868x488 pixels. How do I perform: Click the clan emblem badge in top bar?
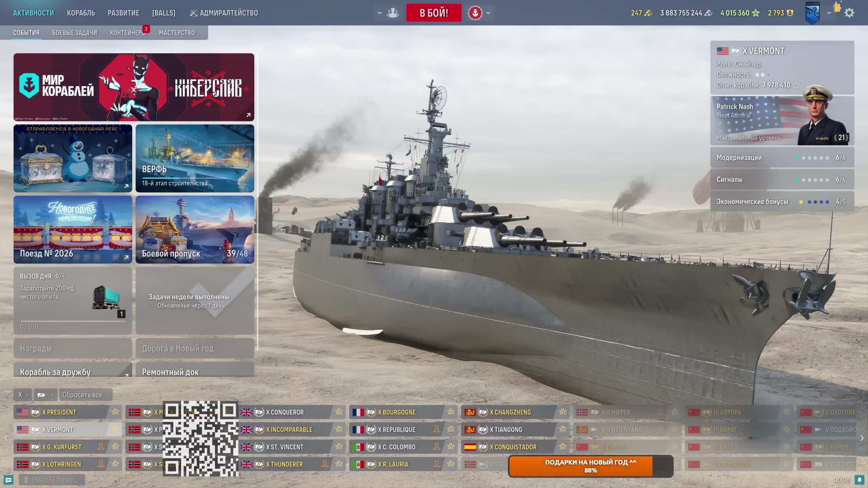click(812, 13)
